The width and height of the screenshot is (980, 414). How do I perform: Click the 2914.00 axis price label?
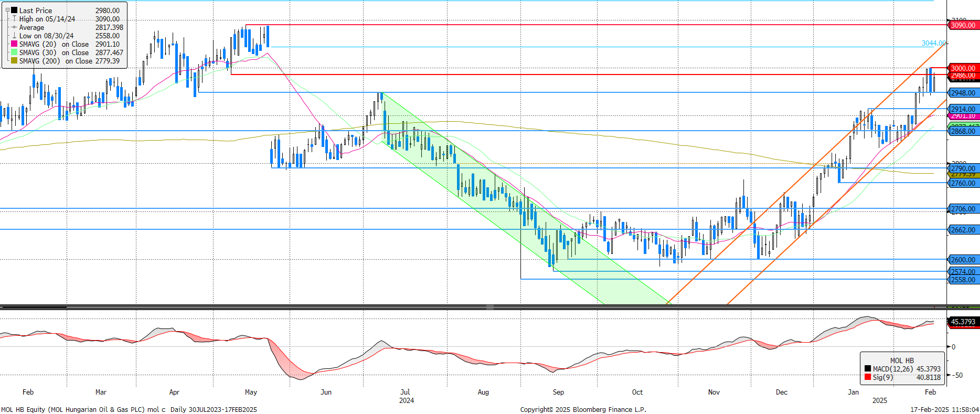[964, 109]
